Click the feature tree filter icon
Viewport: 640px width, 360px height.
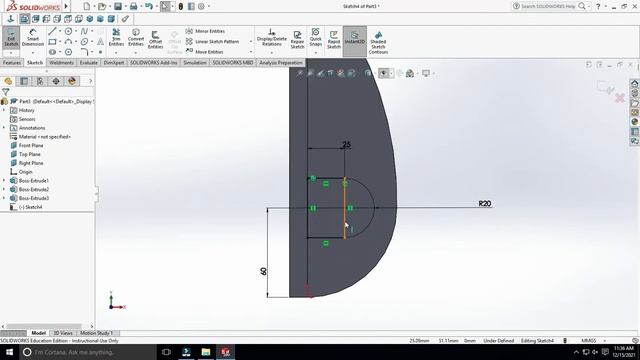pyautogui.click(x=5, y=92)
